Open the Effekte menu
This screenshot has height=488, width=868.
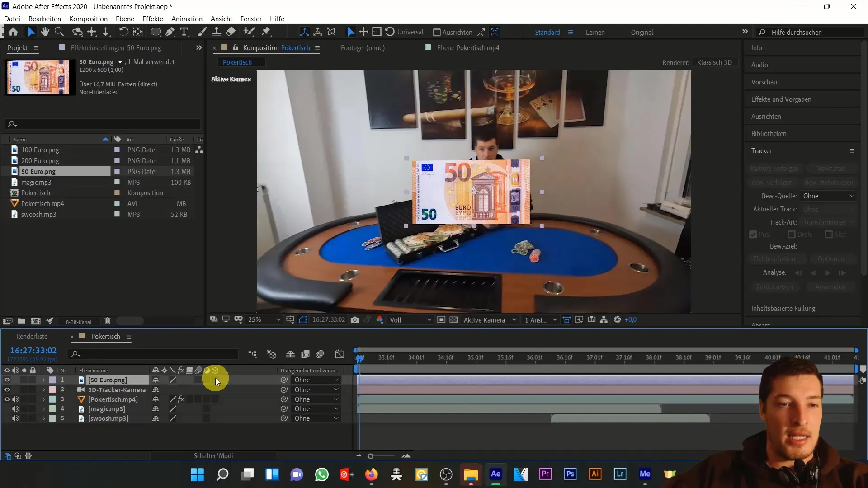(x=153, y=19)
